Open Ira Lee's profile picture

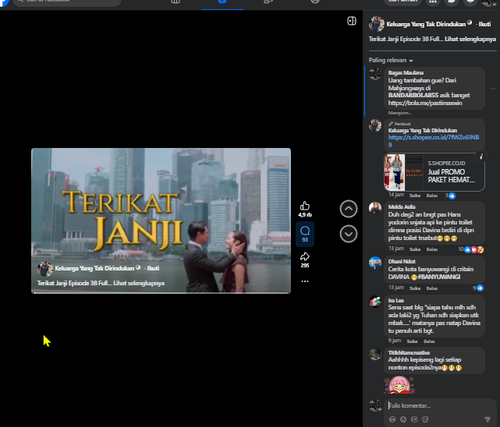(375, 301)
